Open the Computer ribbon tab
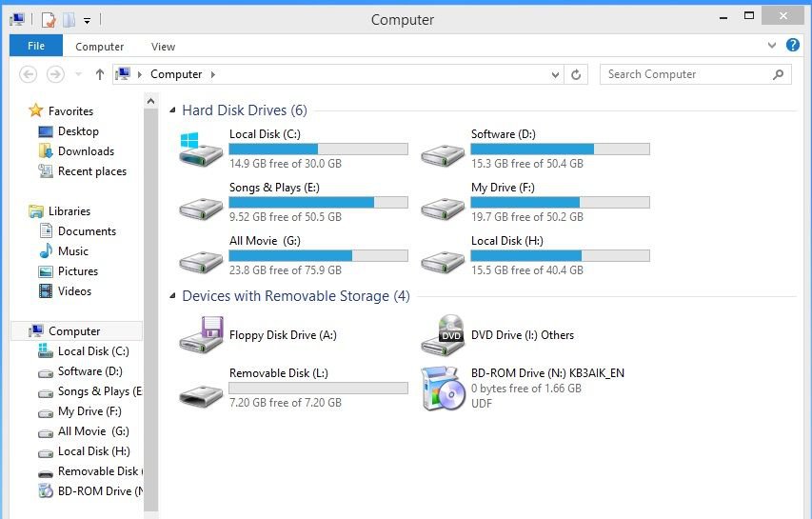812x519 pixels. pos(99,47)
